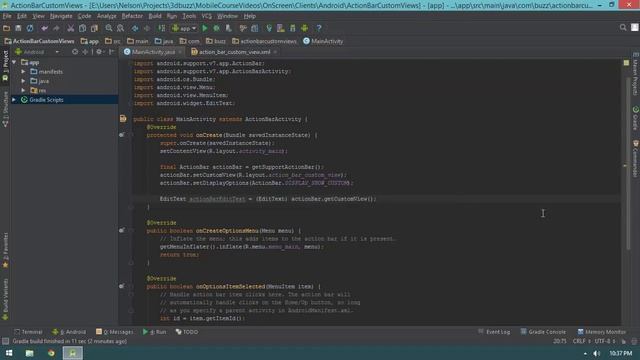640x360 pixels.
Task: Click the Help question mark icon
Action: click(x=319, y=28)
